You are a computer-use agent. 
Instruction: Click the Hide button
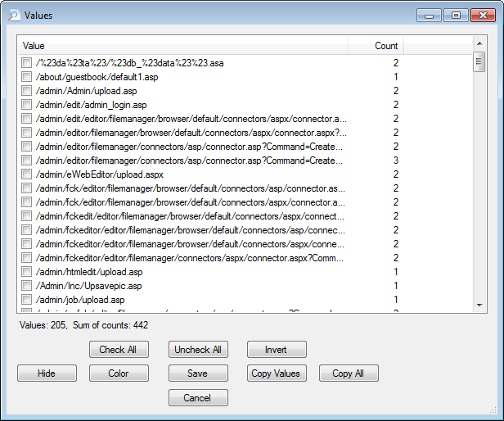[47, 373]
